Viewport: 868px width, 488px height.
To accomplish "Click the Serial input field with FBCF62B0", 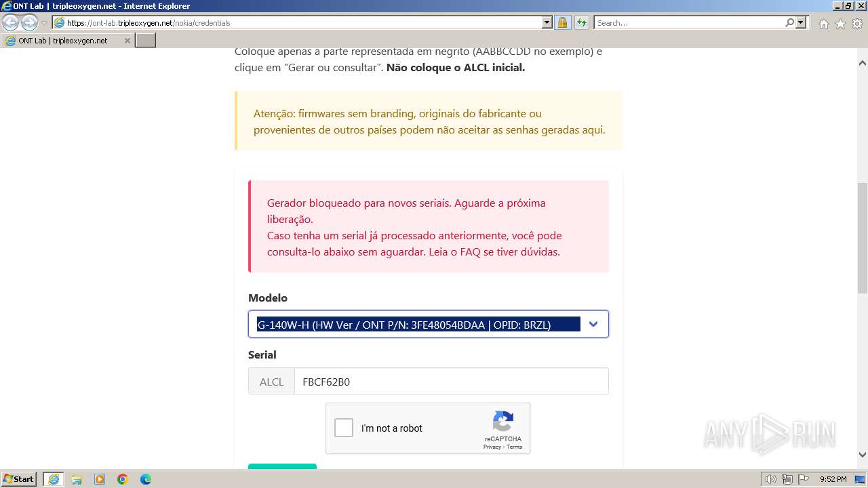I will pyautogui.click(x=452, y=381).
